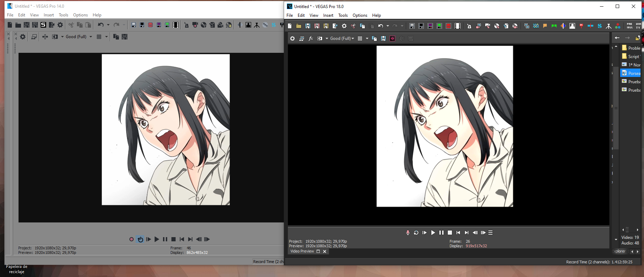Viewport: 644px width, 277px height.
Task: Toggle split screen view in VEGAS 18 preview
Action: click(320, 38)
